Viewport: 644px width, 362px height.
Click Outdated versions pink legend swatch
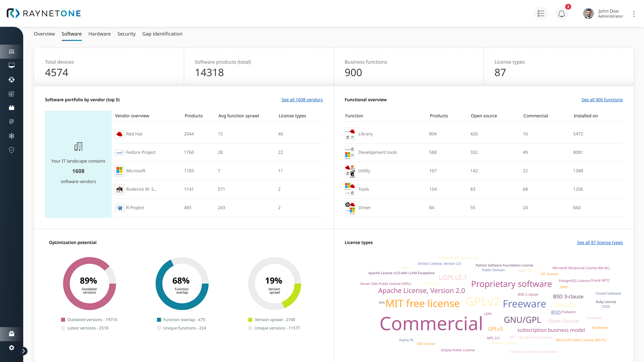point(63,320)
